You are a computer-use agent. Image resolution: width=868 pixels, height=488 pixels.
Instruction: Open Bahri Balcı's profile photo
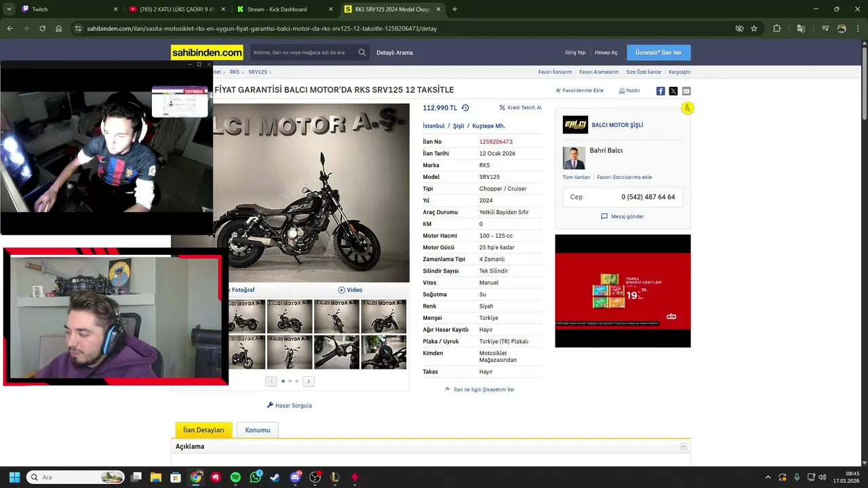coord(574,158)
